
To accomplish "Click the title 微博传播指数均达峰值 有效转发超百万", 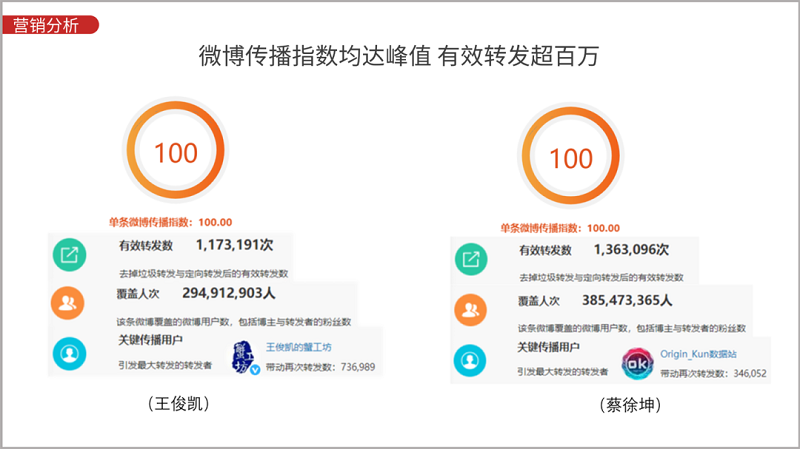I will [x=399, y=56].
